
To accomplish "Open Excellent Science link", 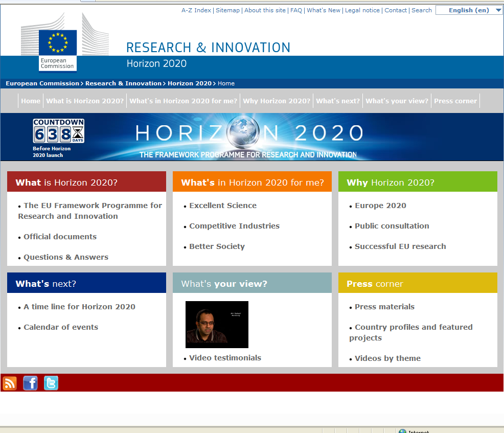I will [223, 206].
